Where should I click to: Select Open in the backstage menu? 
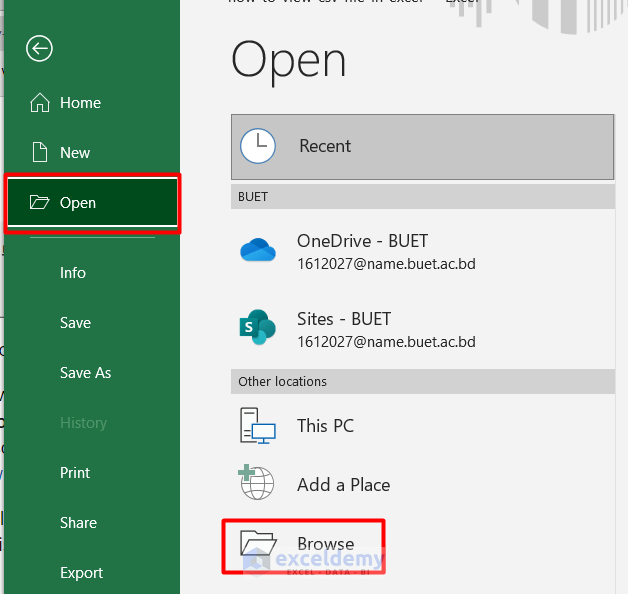click(92, 202)
